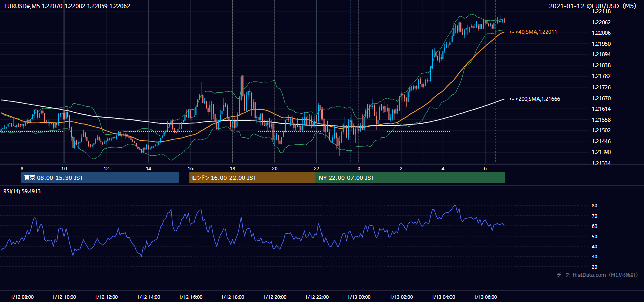Click RSI level 80 on the axis
This screenshot has width=644, height=302.
(x=594, y=206)
